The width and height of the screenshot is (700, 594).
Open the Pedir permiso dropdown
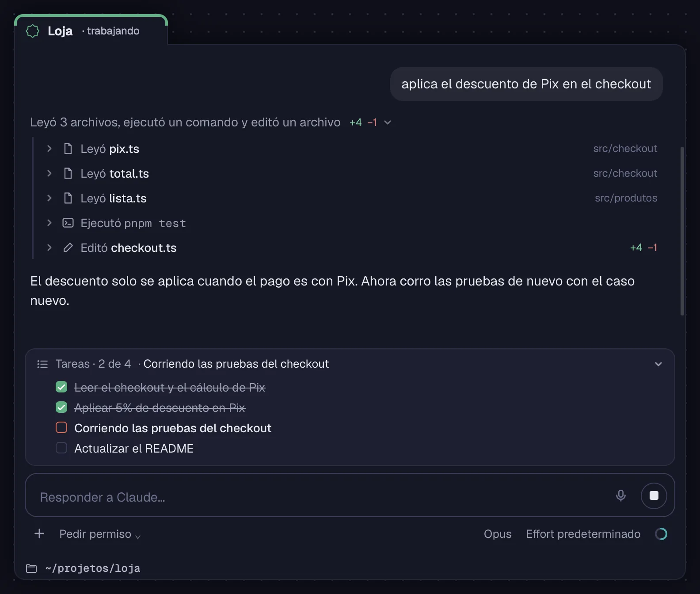pos(100,534)
